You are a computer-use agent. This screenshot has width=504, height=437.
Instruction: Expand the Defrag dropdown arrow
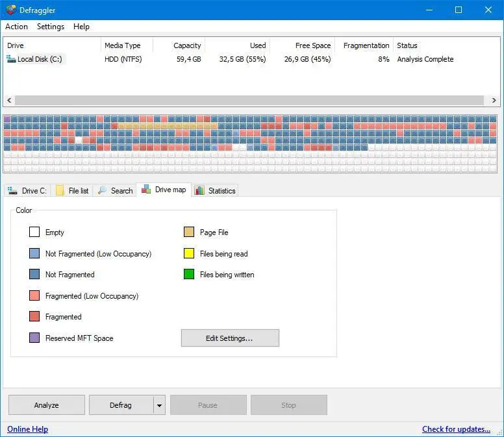pos(159,405)
